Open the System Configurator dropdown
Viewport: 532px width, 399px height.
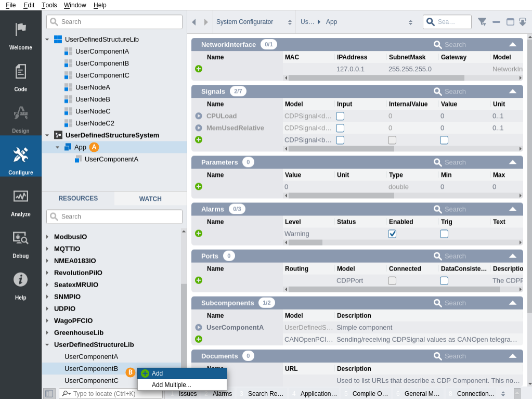point(254,22)
